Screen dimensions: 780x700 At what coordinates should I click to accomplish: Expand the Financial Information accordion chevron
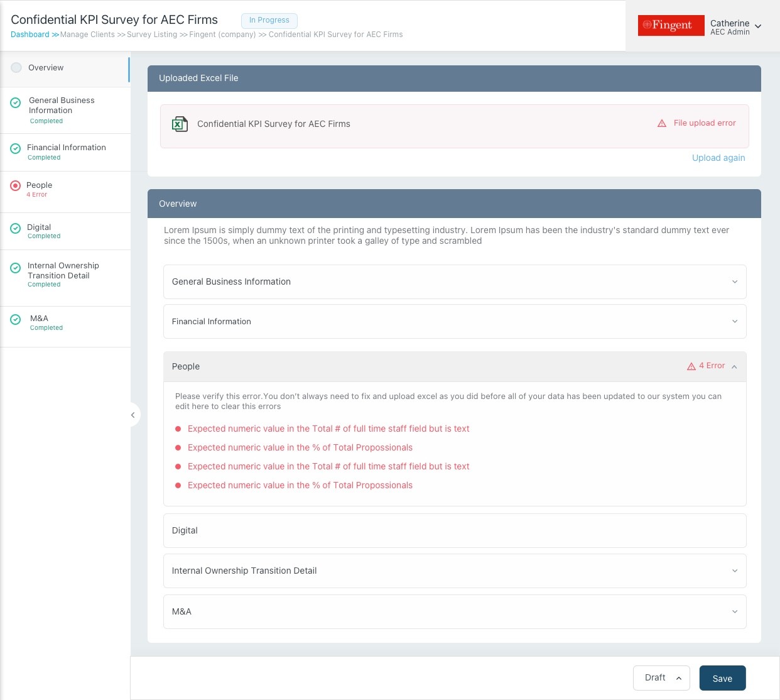pos(735,321)
